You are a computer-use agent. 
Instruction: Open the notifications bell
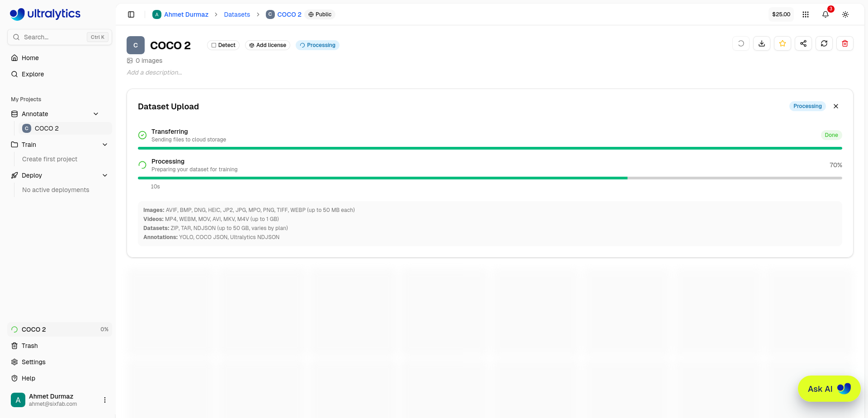pyautogui.click(x=826, y=14)
